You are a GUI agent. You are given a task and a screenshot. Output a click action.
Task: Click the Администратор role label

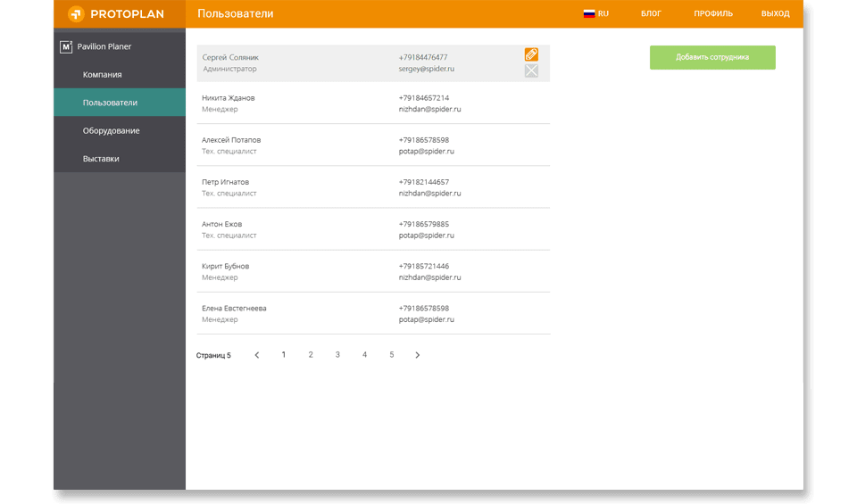click(x=229, y=69)
